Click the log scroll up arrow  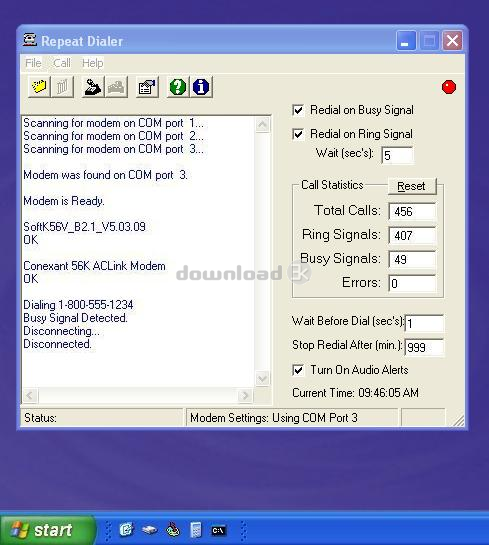point(262,124)
